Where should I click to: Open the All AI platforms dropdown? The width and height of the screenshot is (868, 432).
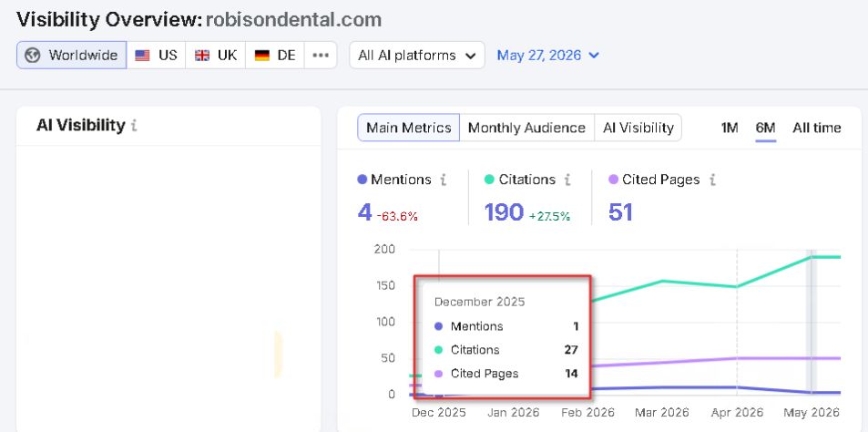417,56
